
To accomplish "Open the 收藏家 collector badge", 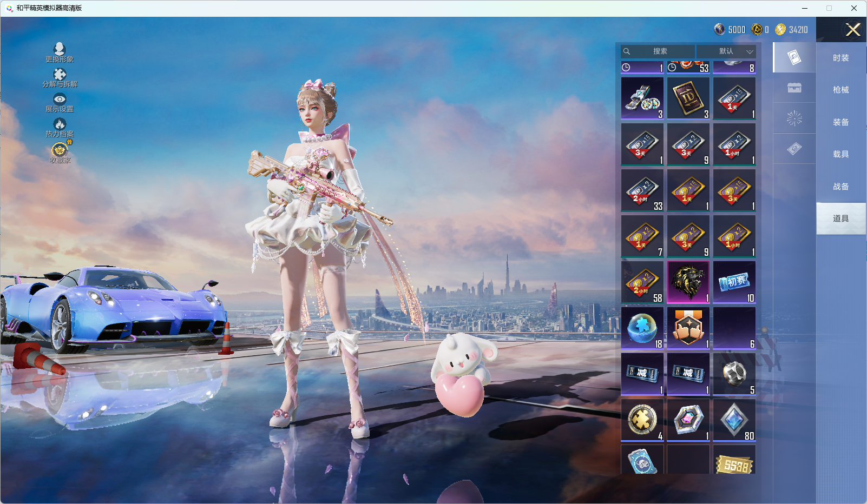I will pos(60,153).
